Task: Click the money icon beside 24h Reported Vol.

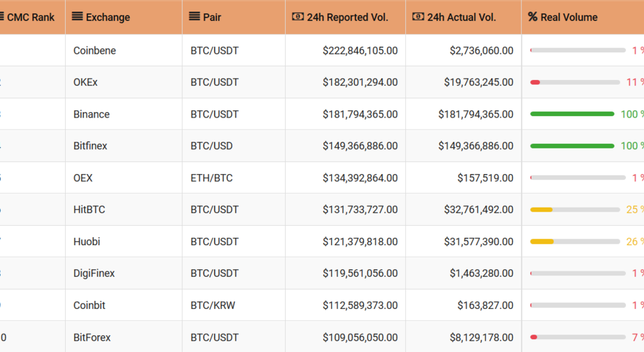Action: point(298,16)
